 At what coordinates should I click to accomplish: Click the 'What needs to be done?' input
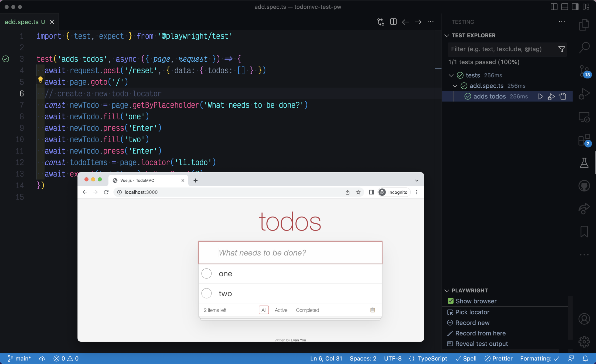pos(290,253)
